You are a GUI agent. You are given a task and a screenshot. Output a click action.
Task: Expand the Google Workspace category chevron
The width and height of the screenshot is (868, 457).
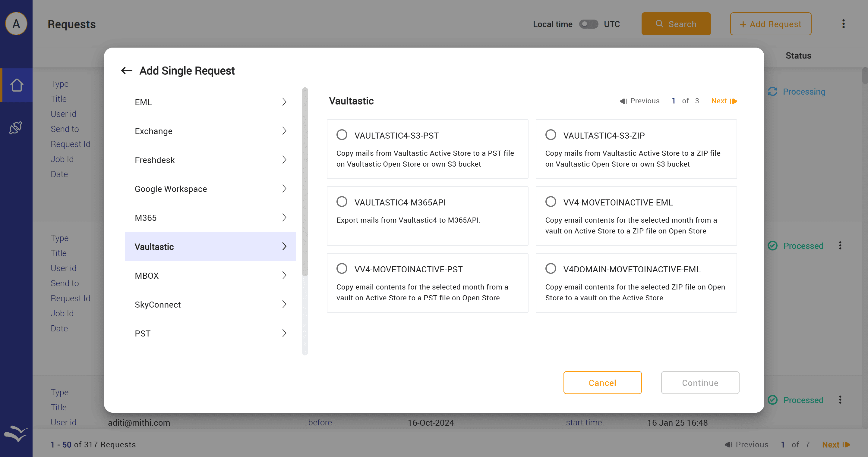pos(284,189)
